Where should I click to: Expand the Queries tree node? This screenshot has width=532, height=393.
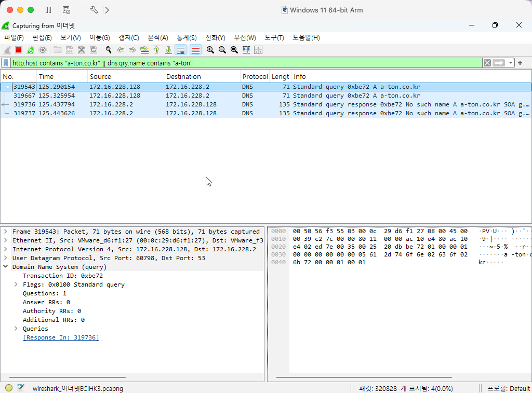(16, 329)
